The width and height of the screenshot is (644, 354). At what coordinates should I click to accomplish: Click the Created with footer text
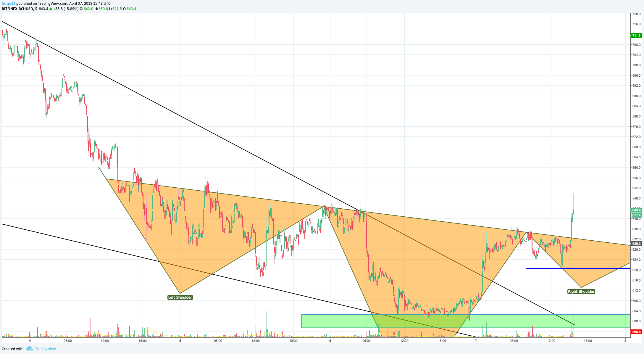pos(13,349)
